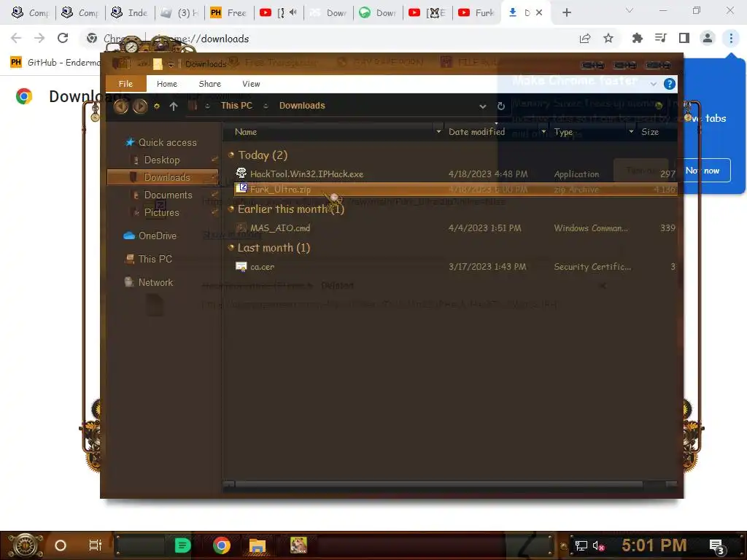Select Desktop in navigation pane
The width and height of the screenshot is (747, 560).
162,160
